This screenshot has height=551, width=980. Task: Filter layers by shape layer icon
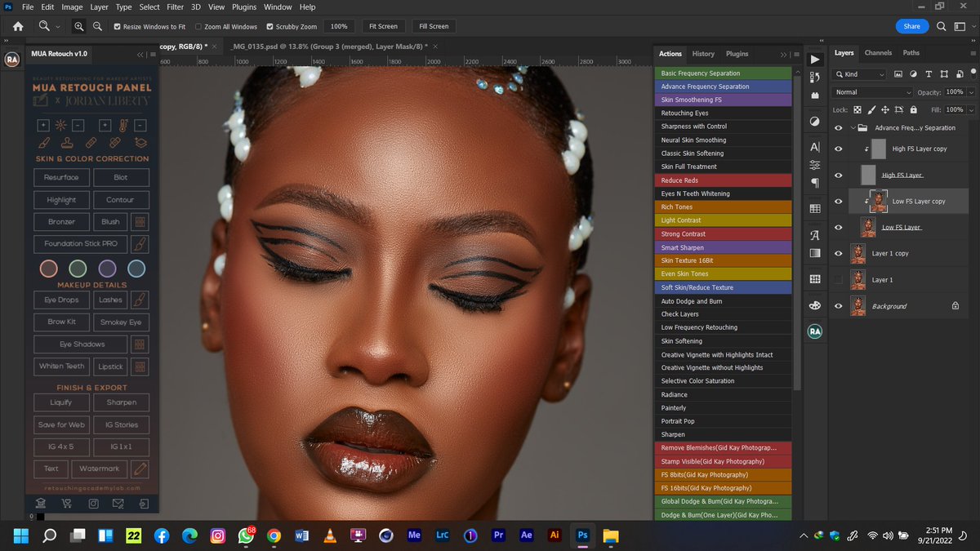(x=943, y=74)
